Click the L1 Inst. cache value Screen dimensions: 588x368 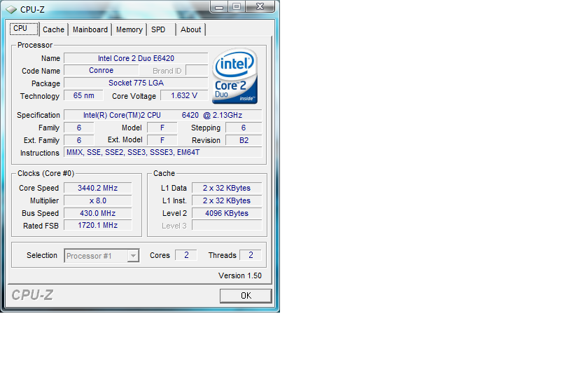point(227,200)
